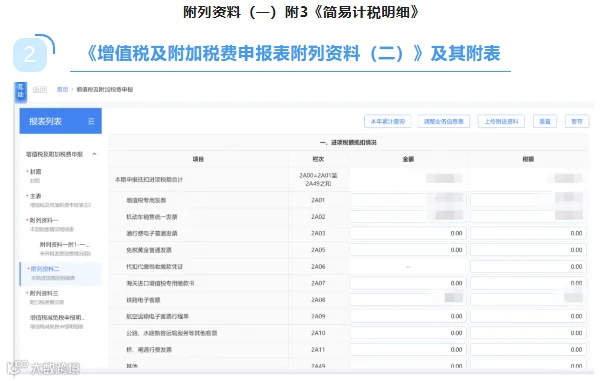Click the 税额 input for row 2A01
Image resolution: width=601 pixels, height=381 pixels.
528,200
